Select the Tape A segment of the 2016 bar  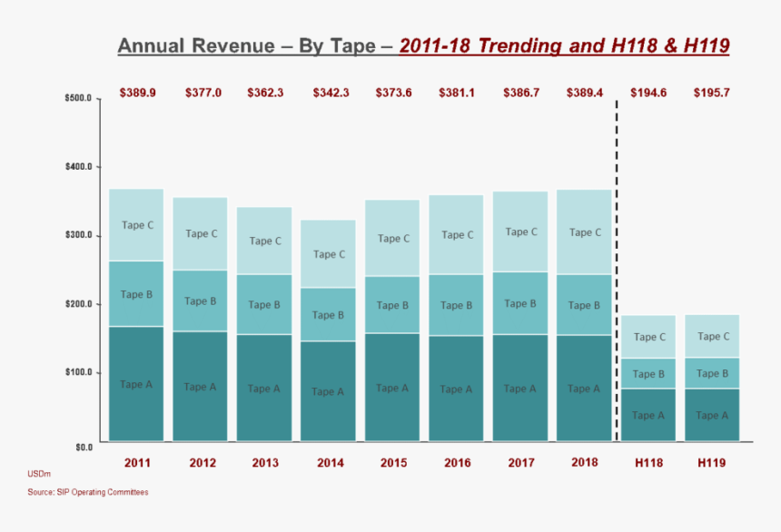(x=456, y=389)
